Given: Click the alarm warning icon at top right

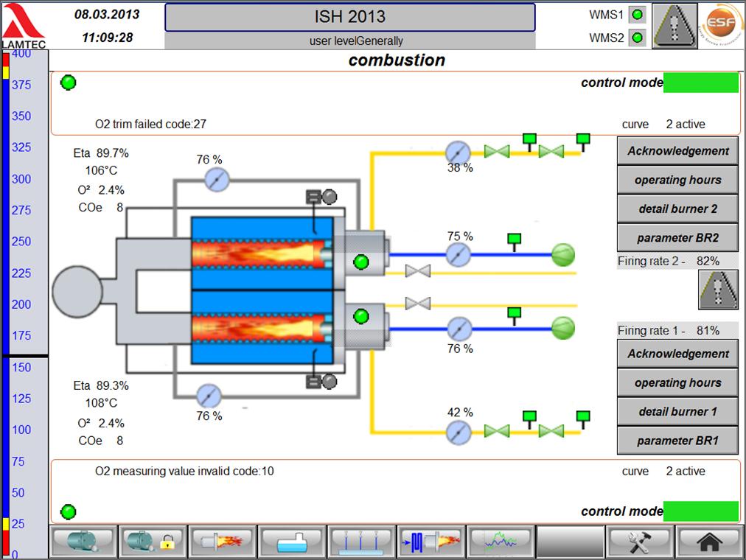Looking at the screenshot, I should coord(675,26).
